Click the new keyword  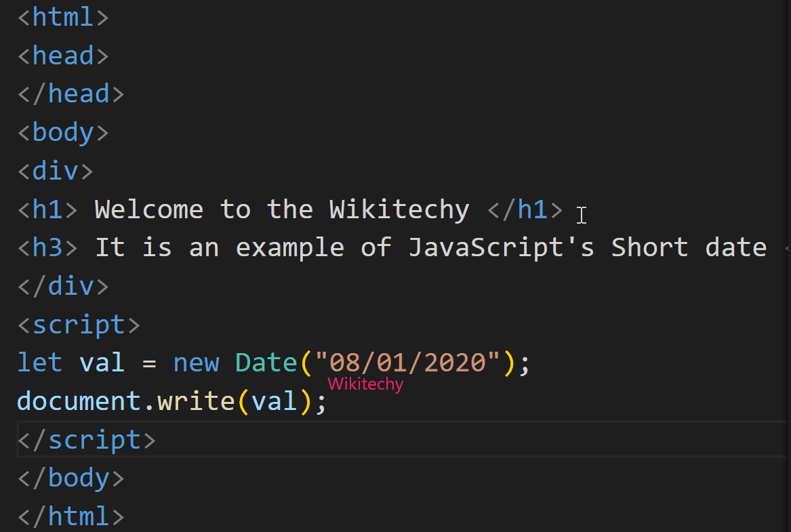(x=196, y=363)
